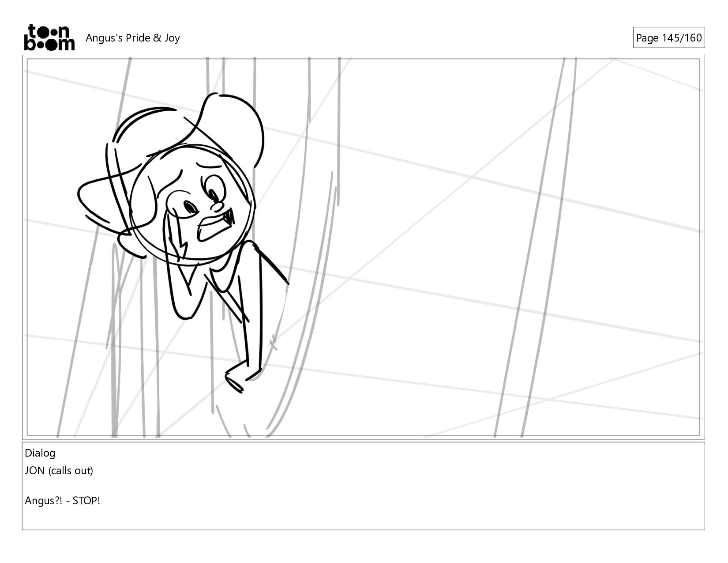Click the Toon Boom logo
The image size is (728, 563).
click(49, 38)
